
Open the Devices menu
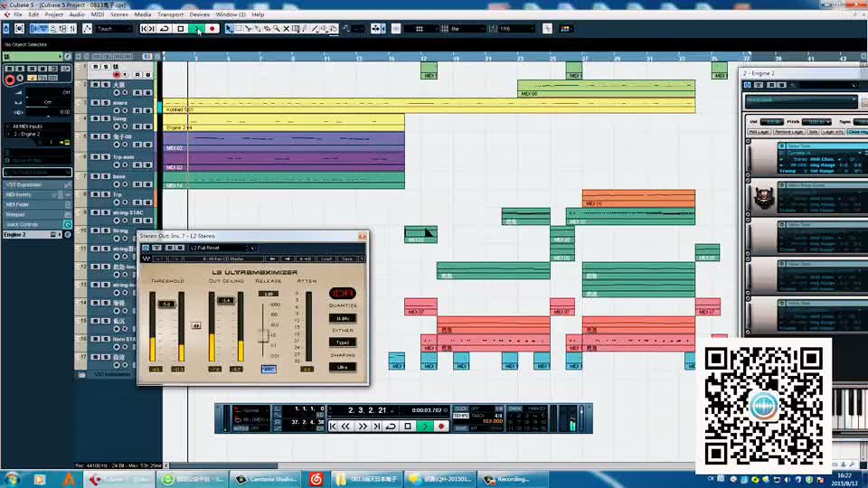200,14
